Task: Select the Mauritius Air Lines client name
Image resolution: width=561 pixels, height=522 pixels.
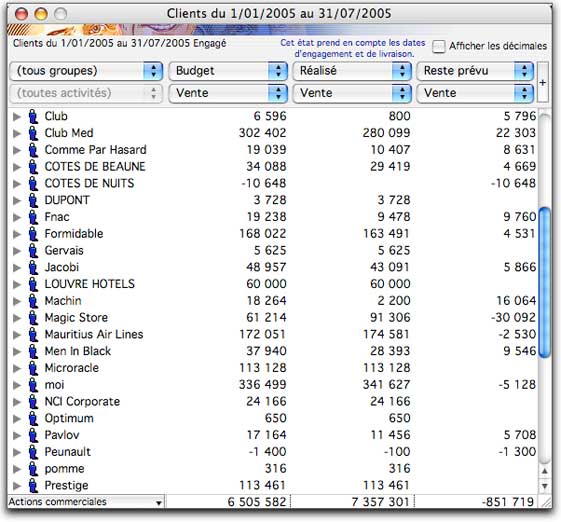Action: [94, 335]
